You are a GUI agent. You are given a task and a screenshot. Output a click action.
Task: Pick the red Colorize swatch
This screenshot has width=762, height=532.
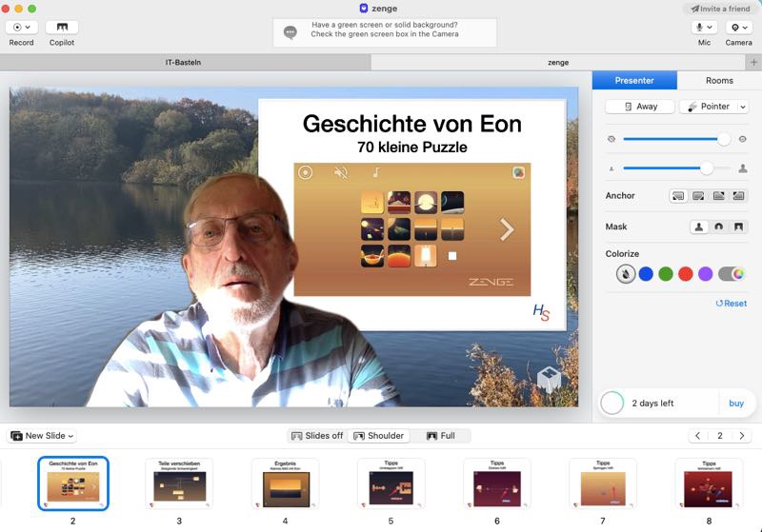[x=685, y=274]
